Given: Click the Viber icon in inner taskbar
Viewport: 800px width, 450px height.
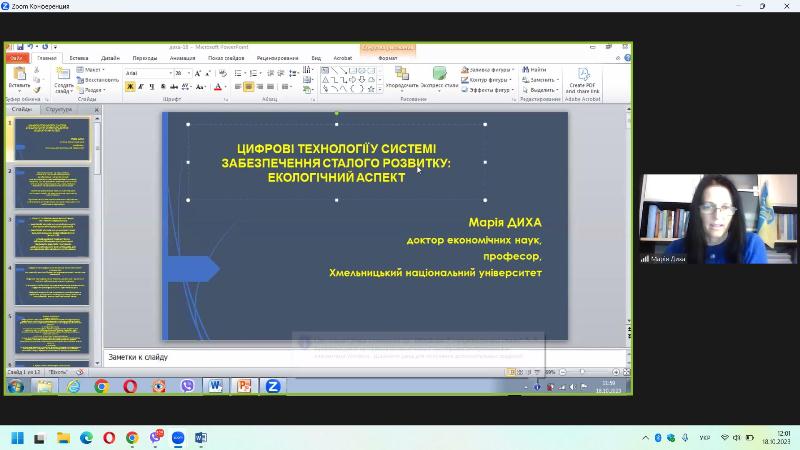Looking at the screenshot, I should point(187,386).
